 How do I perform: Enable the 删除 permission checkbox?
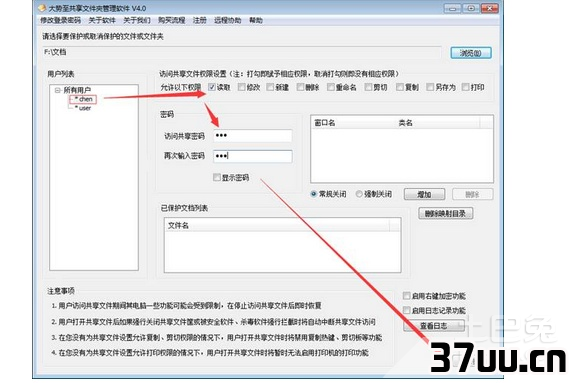300,87
